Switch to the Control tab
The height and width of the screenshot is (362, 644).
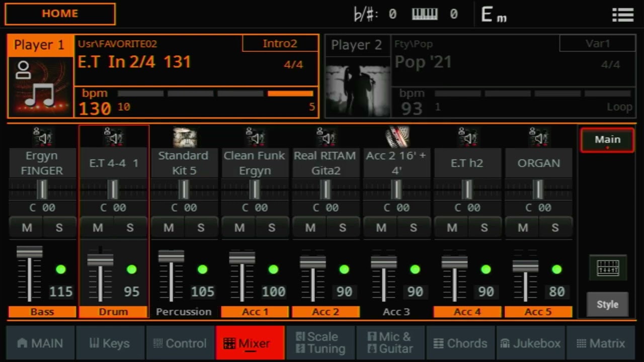[180, 343]
